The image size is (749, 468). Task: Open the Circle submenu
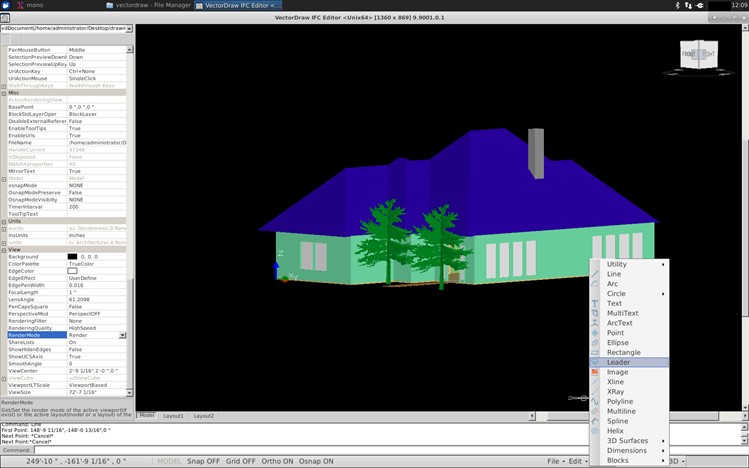pos(629,294)
